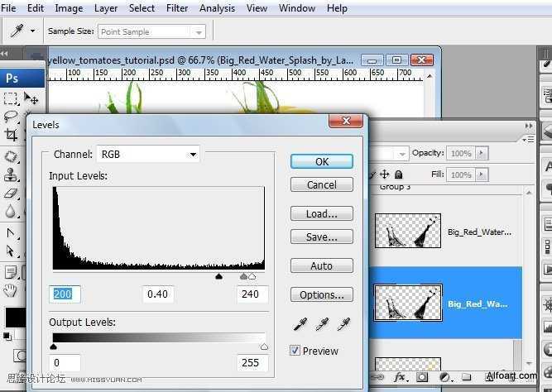
Task: Select the Crop tool
Action: click(x=11, y=135)
